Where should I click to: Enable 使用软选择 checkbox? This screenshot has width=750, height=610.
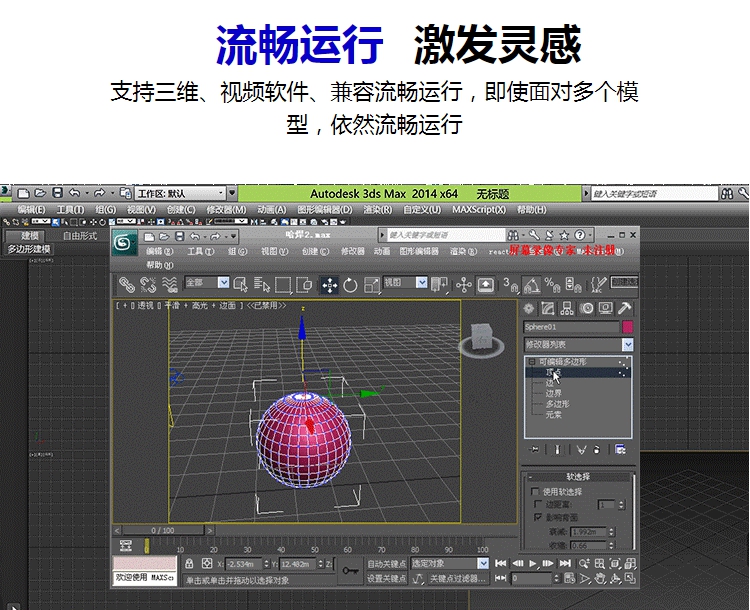535,491
